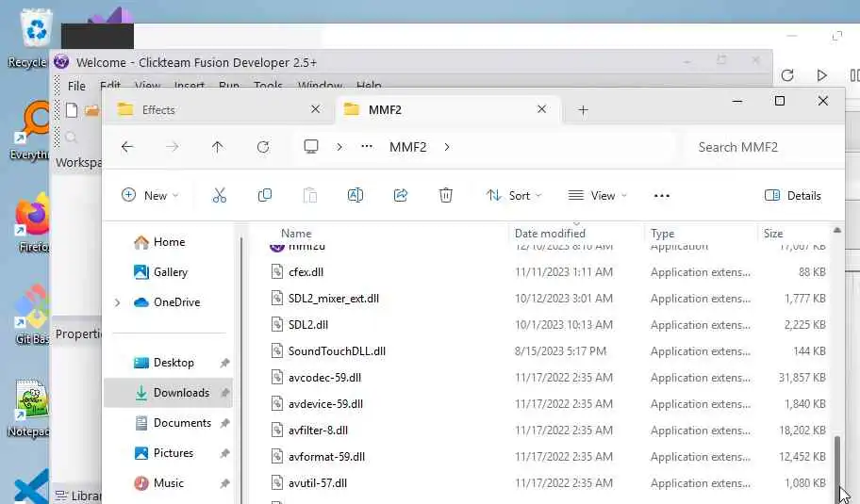The height and width of the screenshot is (504, 860).
Task: Open Gallery in navigation pane
Action: pyautogui.click(x=160, y=272)
